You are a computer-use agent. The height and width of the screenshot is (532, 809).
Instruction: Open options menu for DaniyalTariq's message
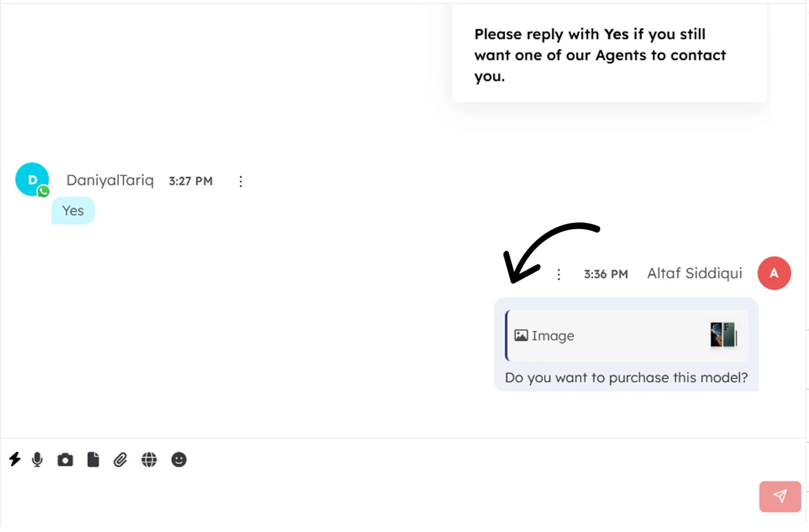tap(240, 181)
